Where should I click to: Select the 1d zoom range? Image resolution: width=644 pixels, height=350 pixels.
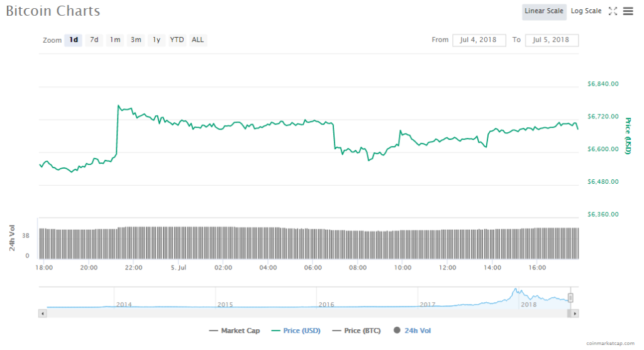click(74, 40)
